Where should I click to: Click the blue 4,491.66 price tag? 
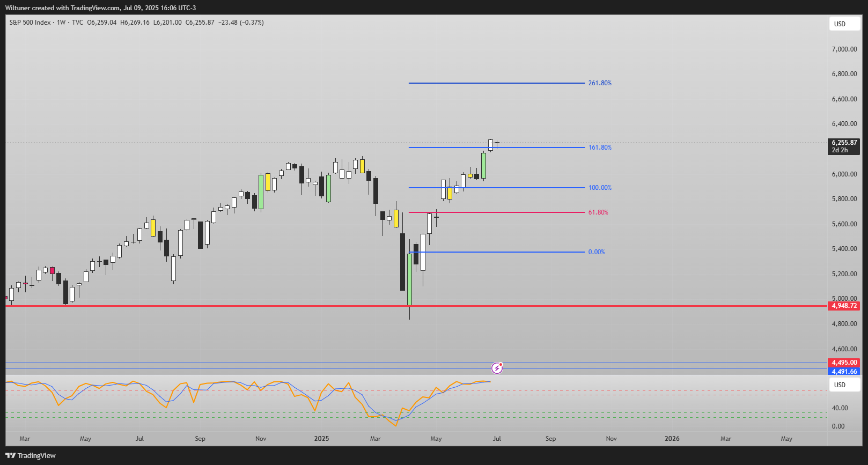pyautogui.click(x=844, y=371)
